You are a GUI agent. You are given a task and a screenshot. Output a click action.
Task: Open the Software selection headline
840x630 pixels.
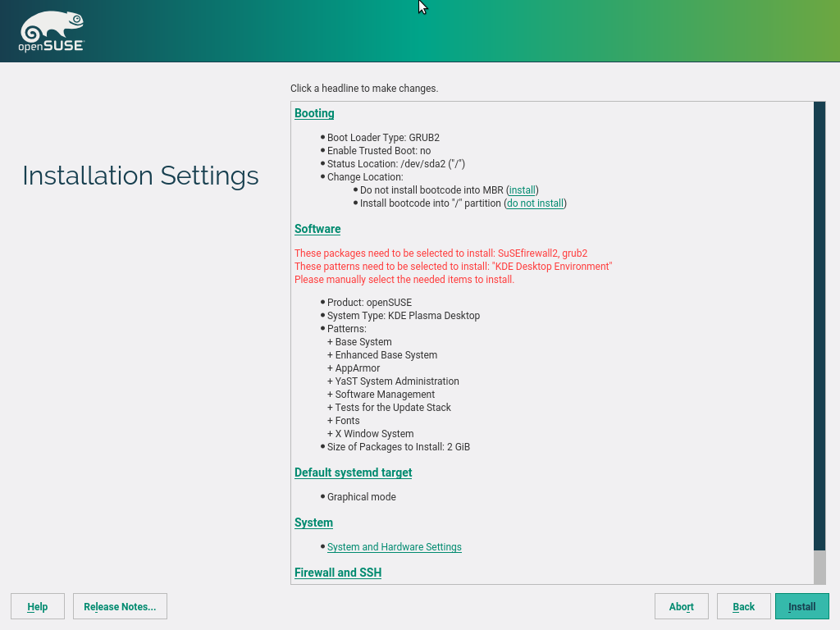pos(317,229)
